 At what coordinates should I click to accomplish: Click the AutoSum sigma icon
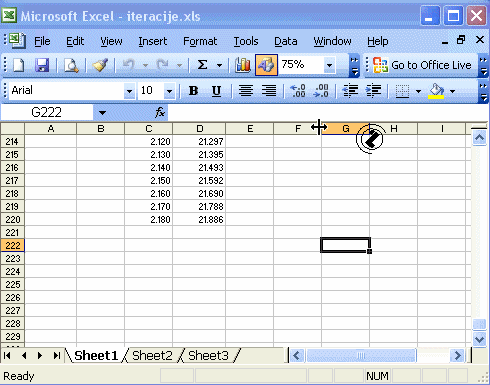coord(203,65)
